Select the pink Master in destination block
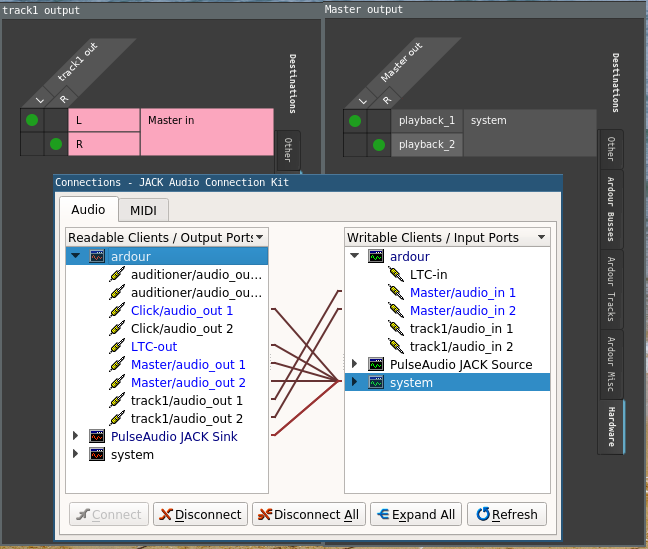648x549 pixels. (206, 132)
